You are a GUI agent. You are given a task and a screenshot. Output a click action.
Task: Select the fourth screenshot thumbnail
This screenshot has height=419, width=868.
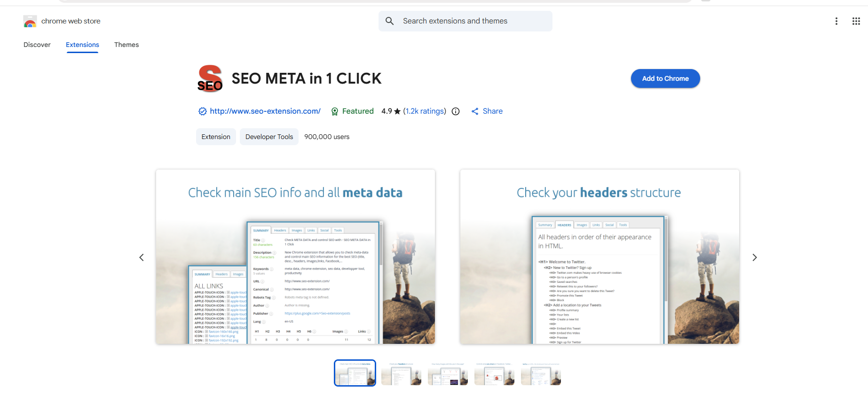click(x=494, y=373)
